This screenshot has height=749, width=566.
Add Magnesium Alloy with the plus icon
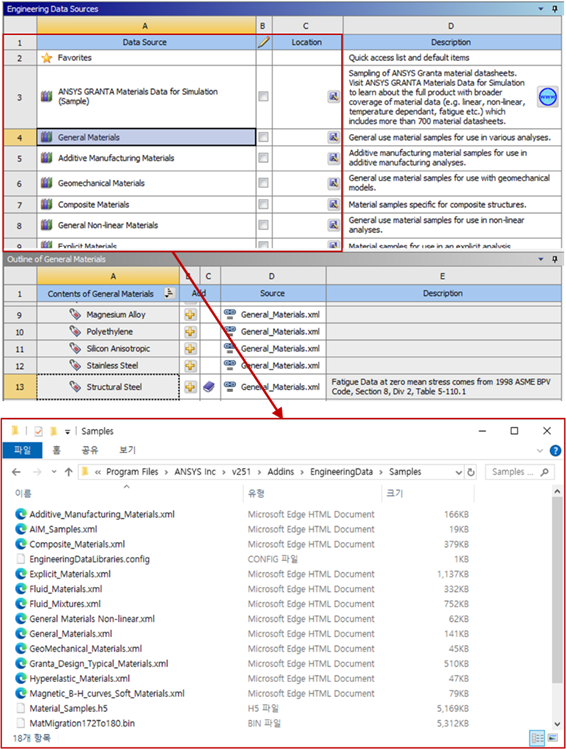(190, 315)
